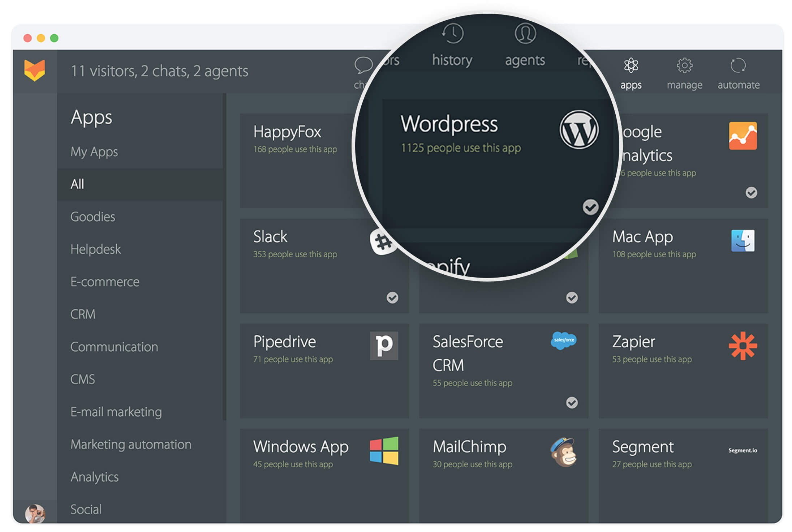This screenshot has width=792, height=532.
Task: Click '53 people use this app' text
Action: click(652, 360)
